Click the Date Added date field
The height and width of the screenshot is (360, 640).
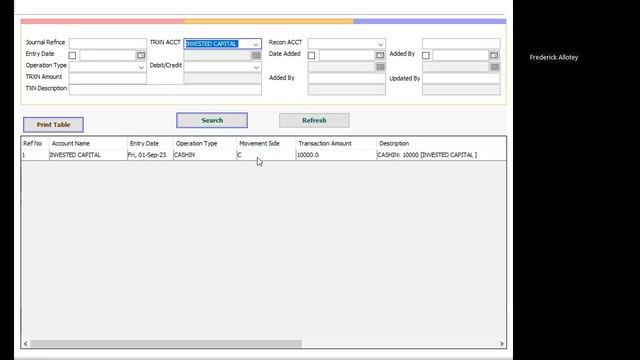pyautogui.click(x=347, y=55)
